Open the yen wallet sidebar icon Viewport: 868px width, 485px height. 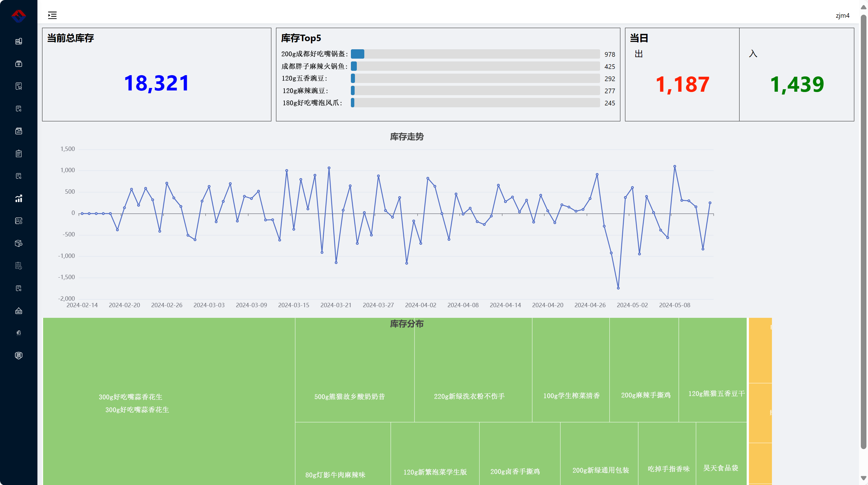18,64
